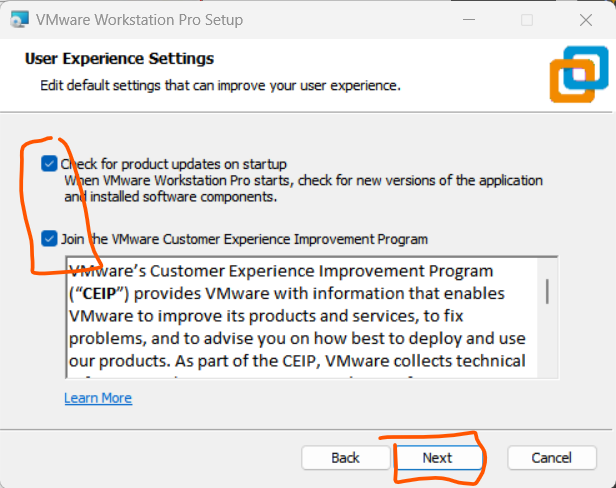Minimize the VMware Workstation Pro Setup window
The width and height of the screenshot is (616, 488).
click(x=469, y=20)
